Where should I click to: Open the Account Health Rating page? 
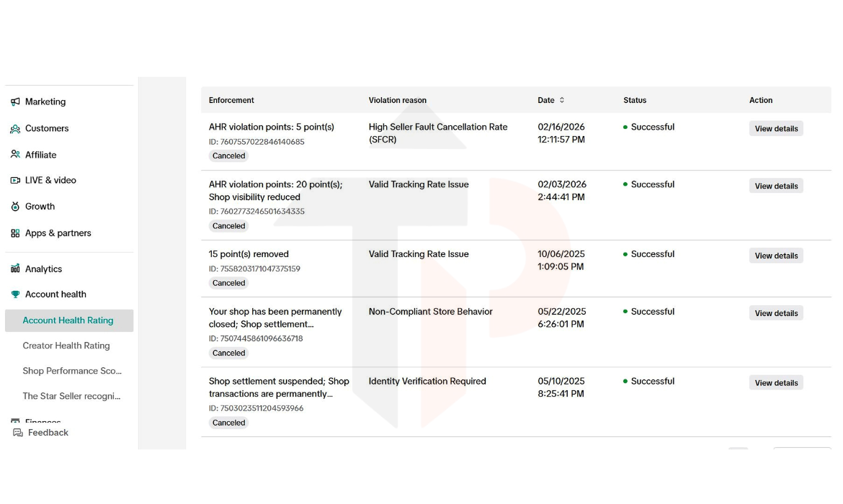(x=68, y=320)
